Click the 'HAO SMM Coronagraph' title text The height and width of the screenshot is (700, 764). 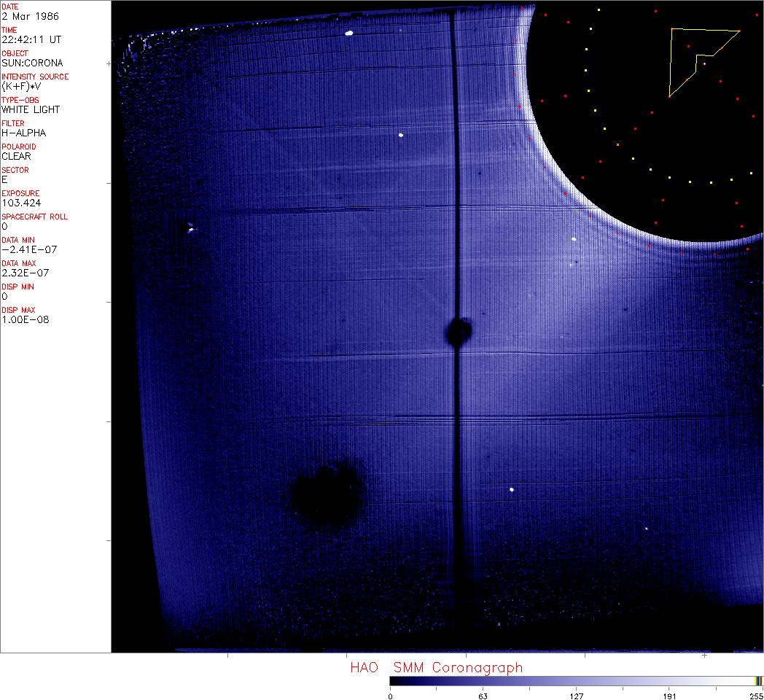[436, 668]
